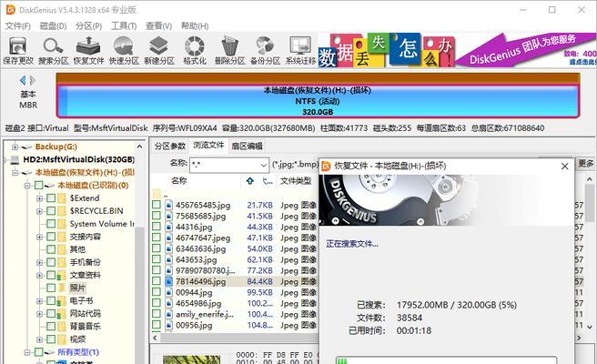Select the System Volume folder tree item

click(102, 224)
